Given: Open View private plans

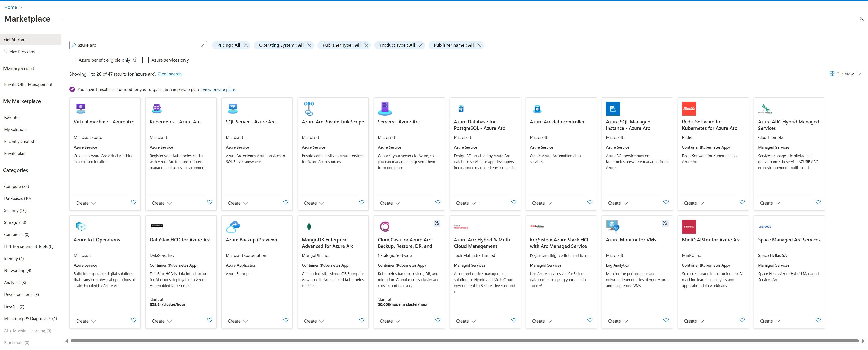Looking at the screenshot, I should click(219, 89).
